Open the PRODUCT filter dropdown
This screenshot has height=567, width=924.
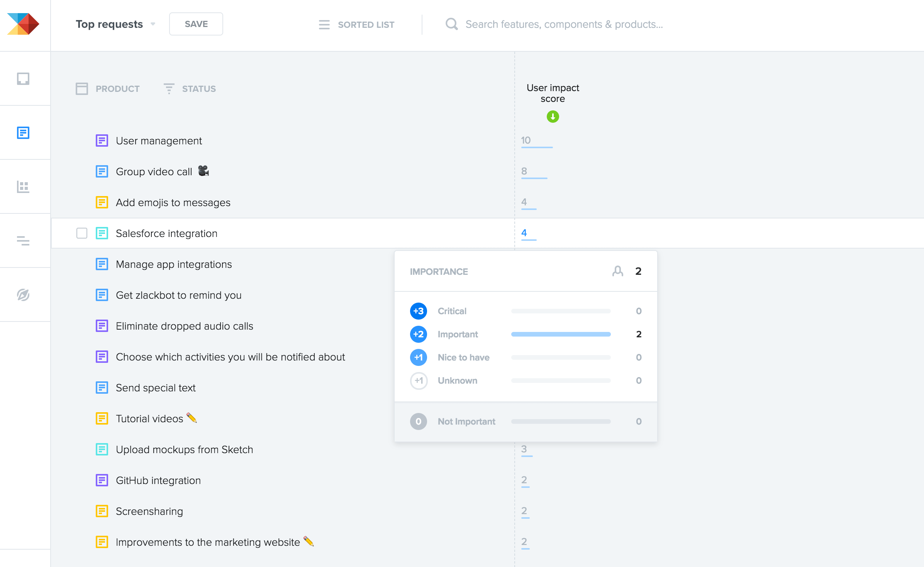pos(108,89)
